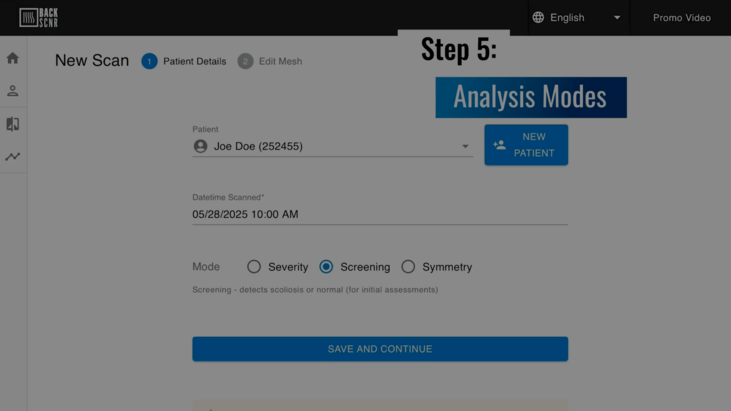Click the patient avatar icon beside Joe Doe

pos(200,146)
